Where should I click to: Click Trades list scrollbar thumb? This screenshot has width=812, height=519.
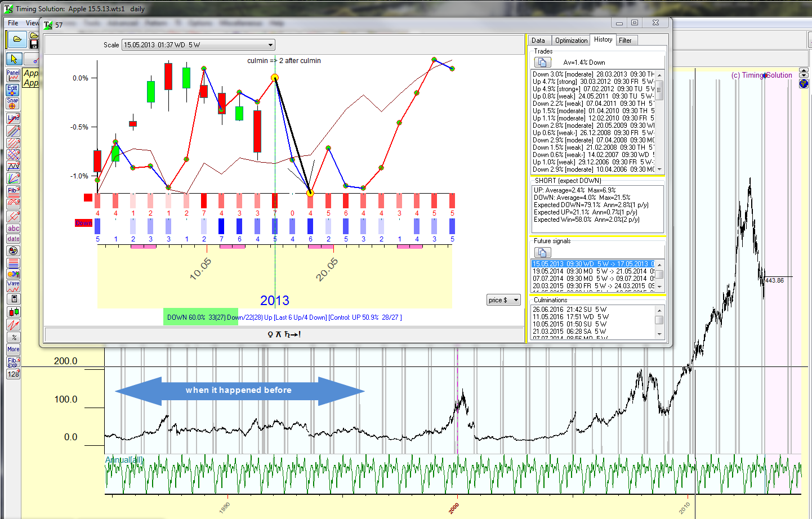(659, 90)
